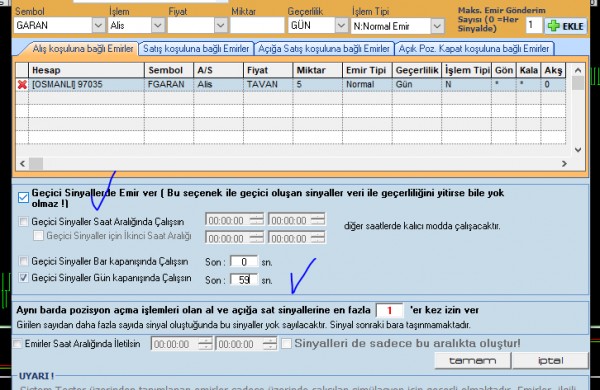Click the Maks. Emir Gönderim Sayısı field
This screenshot has width=600, height=390.
point(533,26)
